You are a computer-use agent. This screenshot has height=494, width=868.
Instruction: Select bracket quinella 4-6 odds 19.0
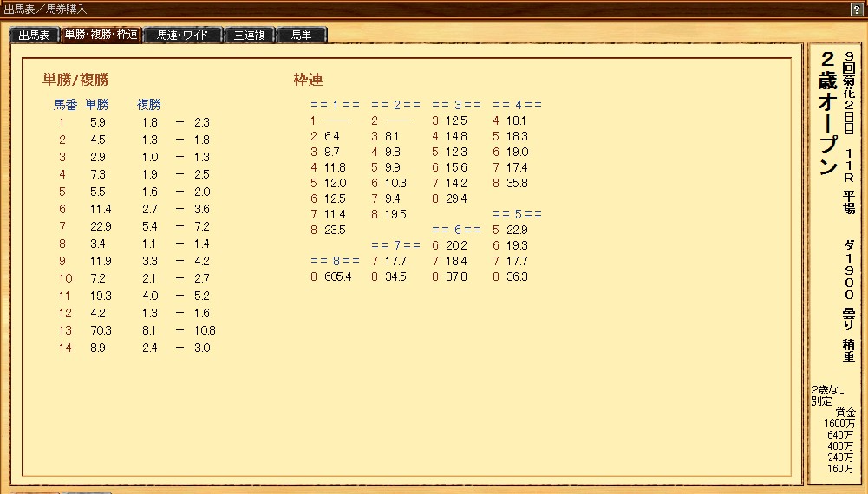[518, 152]
